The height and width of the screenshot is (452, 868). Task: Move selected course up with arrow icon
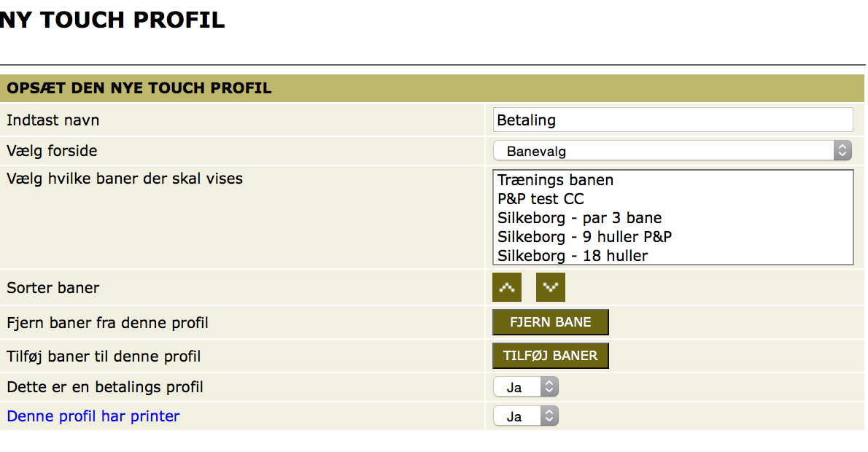pyautogui.click(x=506, y=287)
